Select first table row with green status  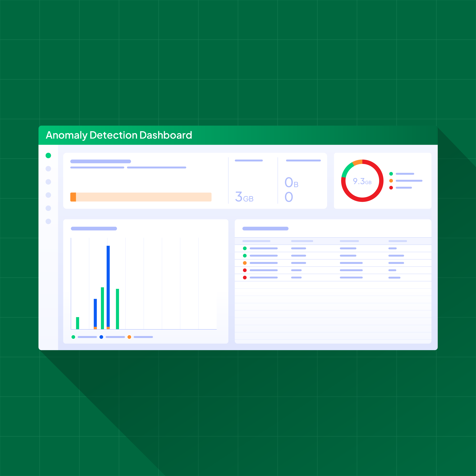point(263,248)
